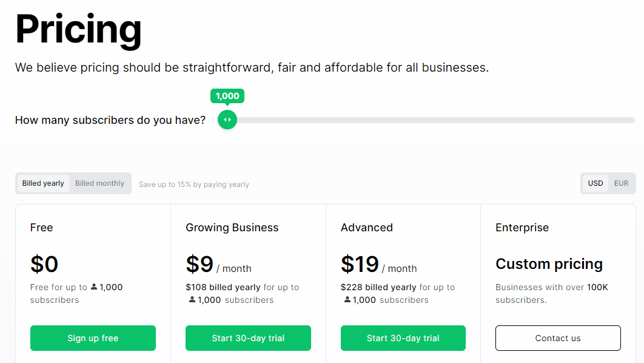
Task: Click subscriber person icon in Growing Business
Action: click(x=192, y=300)
